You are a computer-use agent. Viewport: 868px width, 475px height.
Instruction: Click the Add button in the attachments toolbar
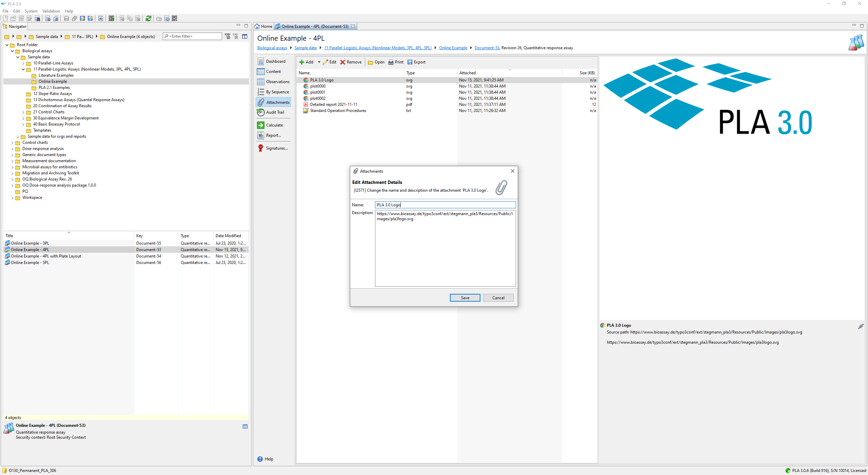[306, 62]
